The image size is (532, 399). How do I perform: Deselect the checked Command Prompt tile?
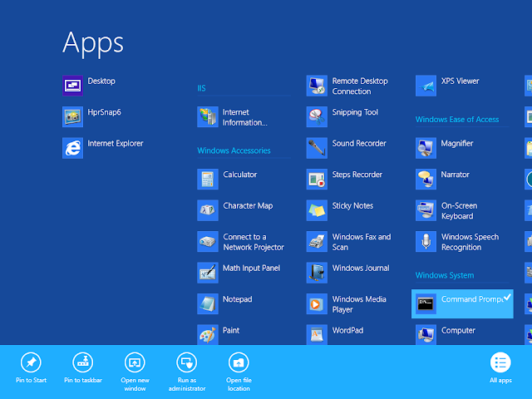point(462,304)
